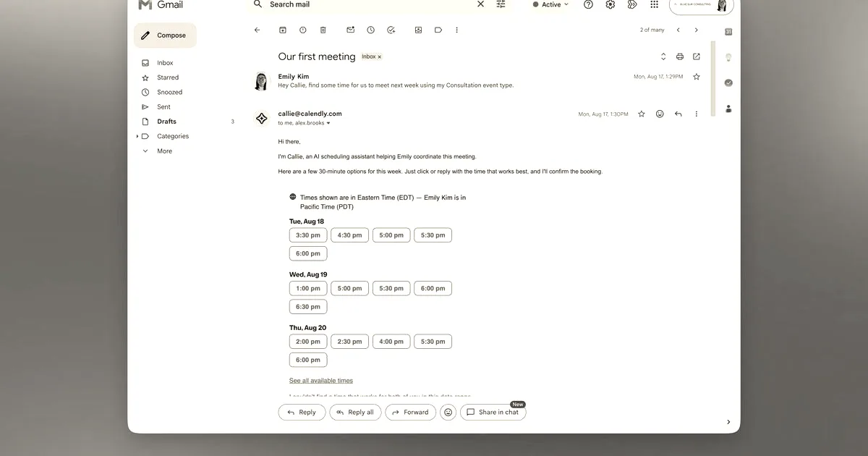Open the Starred folder
Screen dimensions: 868x456
click(x=168, y=77)
